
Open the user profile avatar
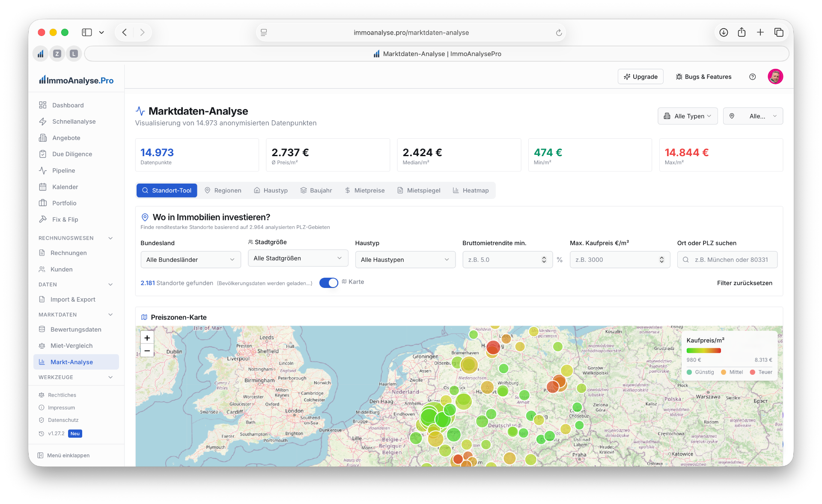[775, 77]
